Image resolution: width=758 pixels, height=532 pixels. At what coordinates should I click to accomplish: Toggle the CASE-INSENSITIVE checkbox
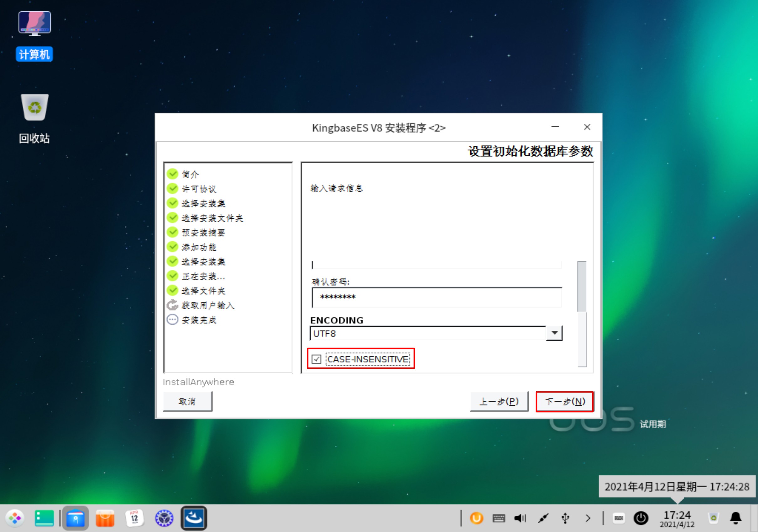pos(316,359)
